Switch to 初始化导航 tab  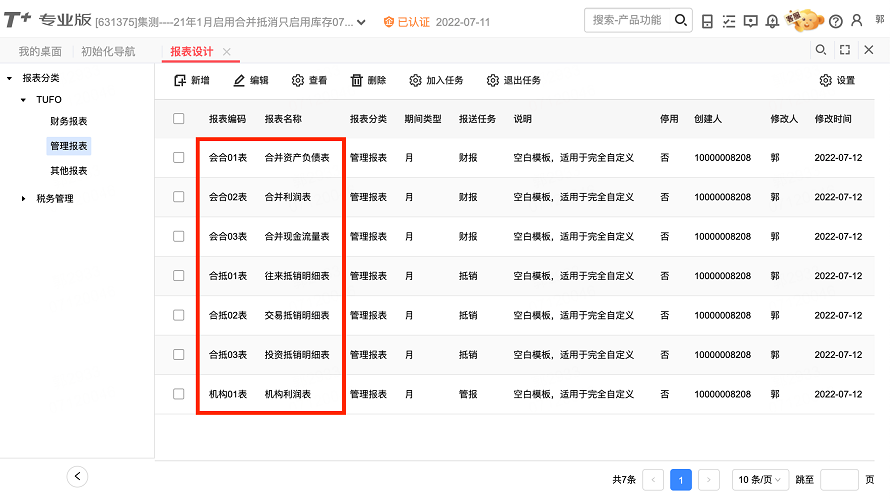108,52
